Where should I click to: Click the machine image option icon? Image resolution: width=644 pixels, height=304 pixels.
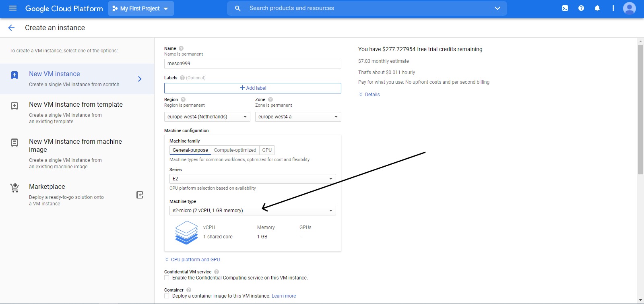(x=14, y=143)
